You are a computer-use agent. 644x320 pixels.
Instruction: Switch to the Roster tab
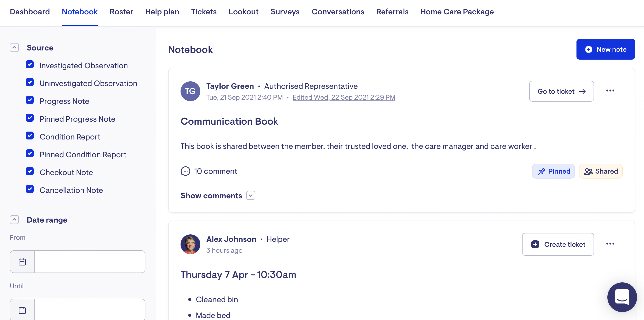(x=121, y=12)
